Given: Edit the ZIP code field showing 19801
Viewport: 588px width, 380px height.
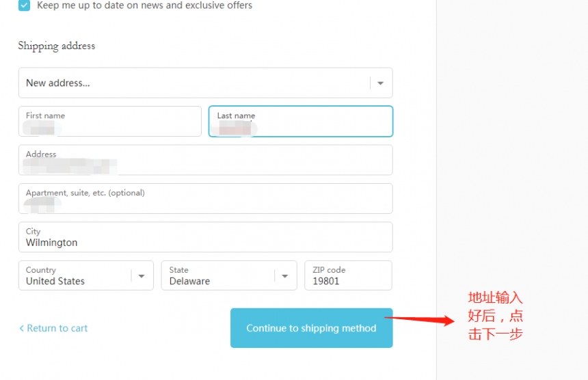Looking at the screenshot, I should click(347, 276).
